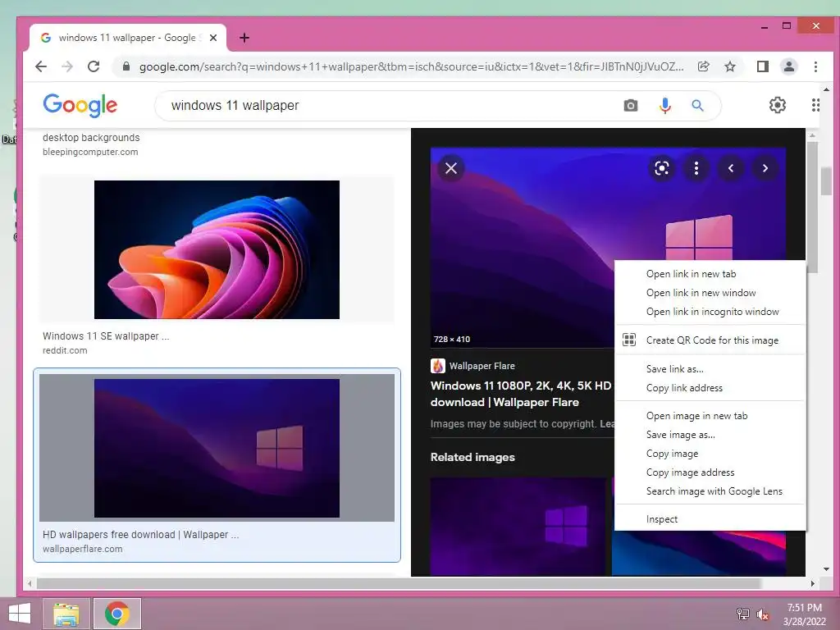Open Chrome profile avatar
This screenshot has height=630, width=840.
788,66
